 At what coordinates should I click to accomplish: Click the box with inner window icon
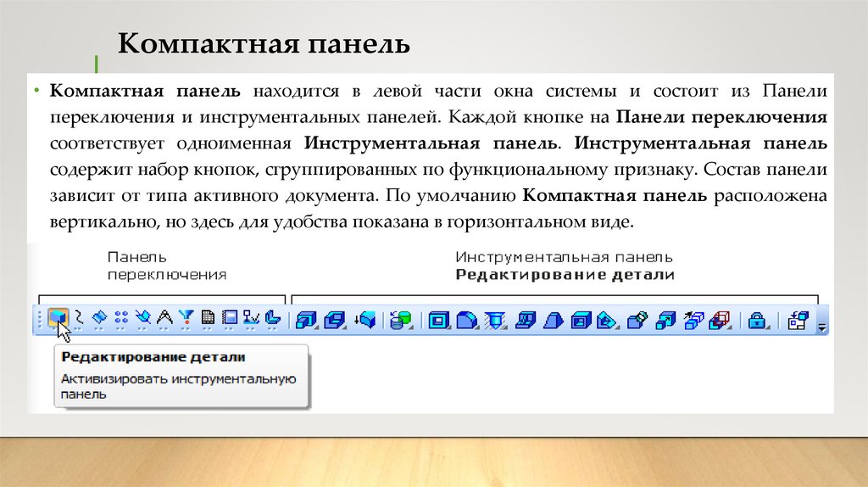click(x=581, y=320)
